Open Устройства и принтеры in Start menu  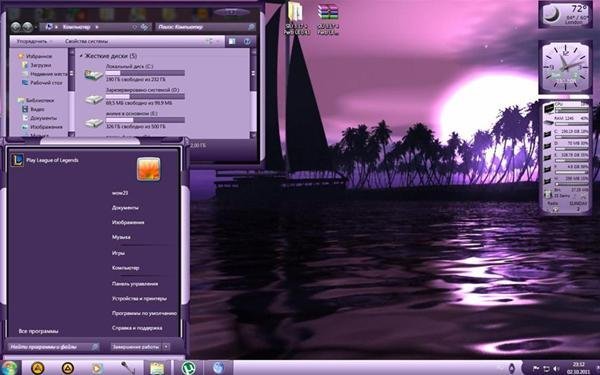pos(139,298)
